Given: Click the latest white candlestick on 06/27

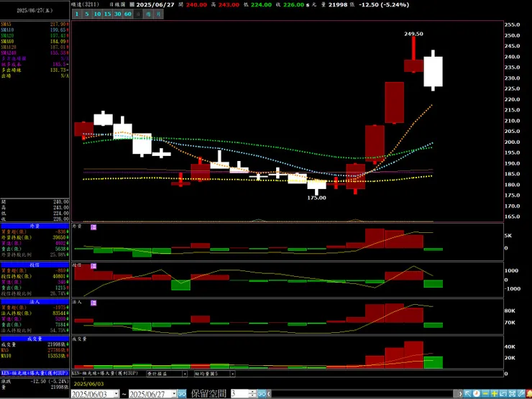Looking at the screenshot, I should (433, 72).
